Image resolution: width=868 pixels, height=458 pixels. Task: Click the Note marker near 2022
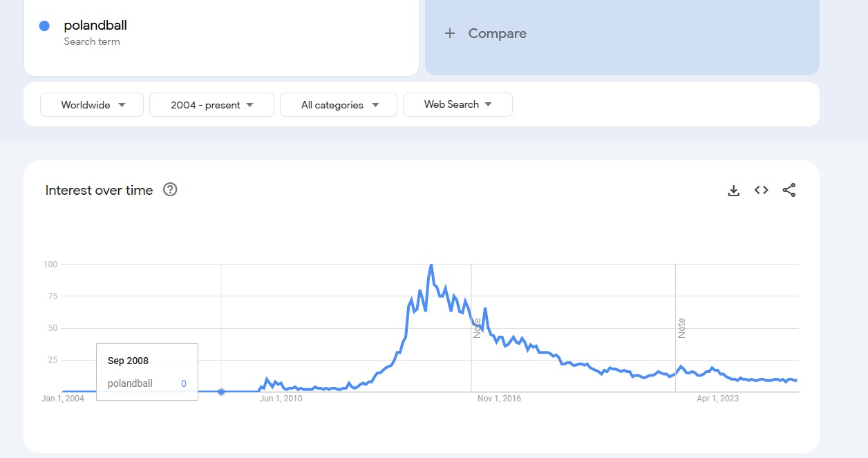pyautogui.click(x=681, y=328)
